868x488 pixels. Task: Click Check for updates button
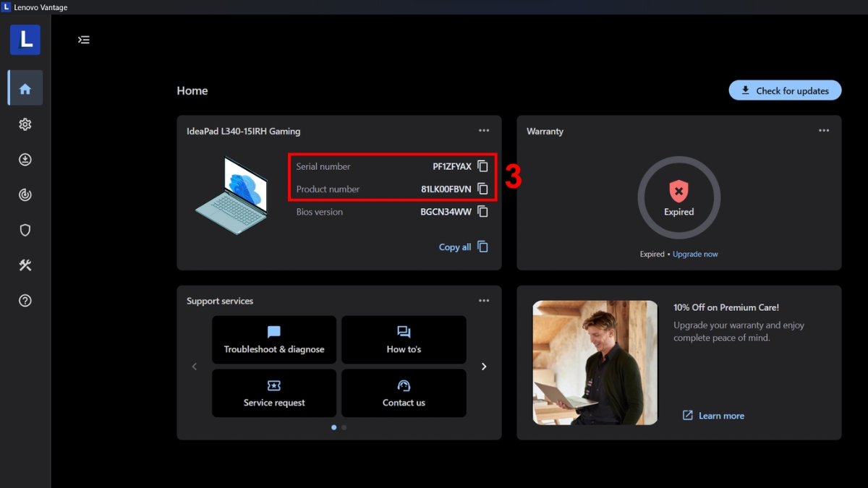tap(785, 90)
